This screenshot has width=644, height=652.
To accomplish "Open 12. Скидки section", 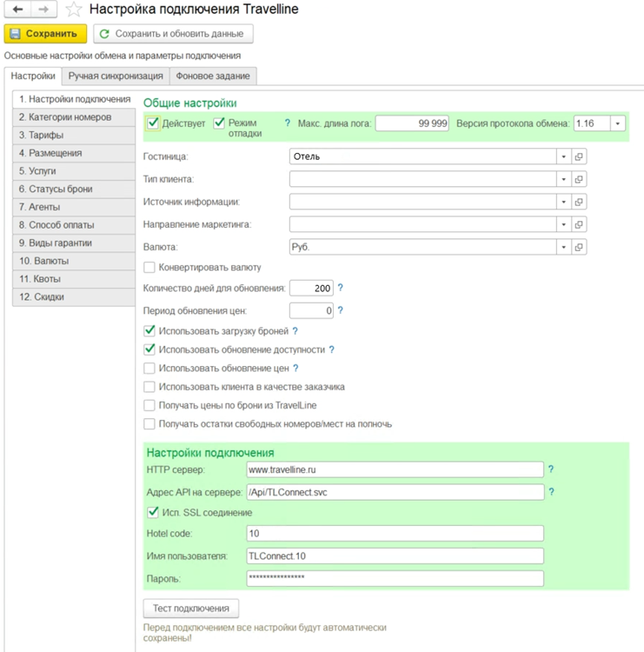I will (74, 297).
